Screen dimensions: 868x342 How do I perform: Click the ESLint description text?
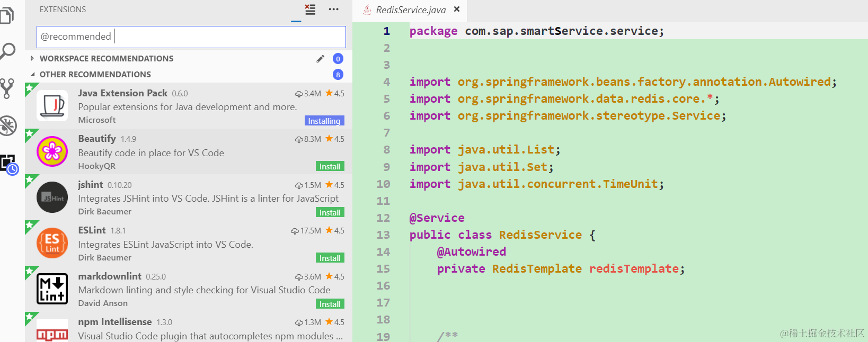point(166,245)
